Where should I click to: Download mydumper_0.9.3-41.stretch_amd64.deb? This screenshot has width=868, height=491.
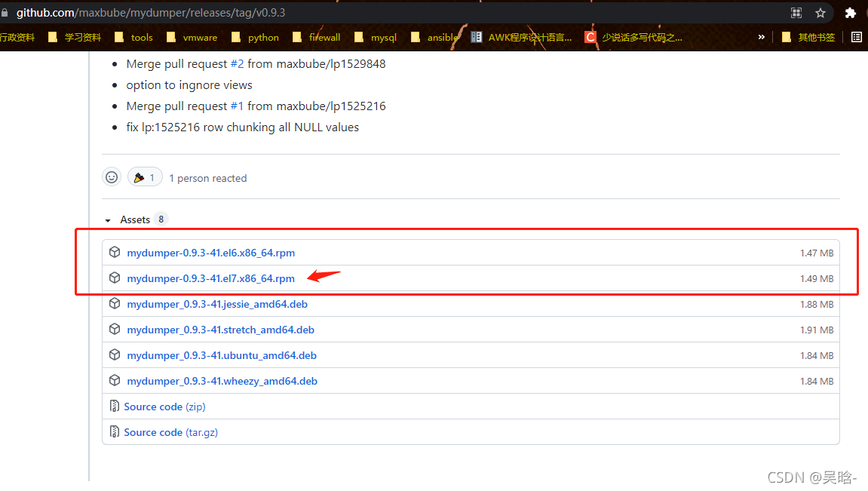[220, 330]
